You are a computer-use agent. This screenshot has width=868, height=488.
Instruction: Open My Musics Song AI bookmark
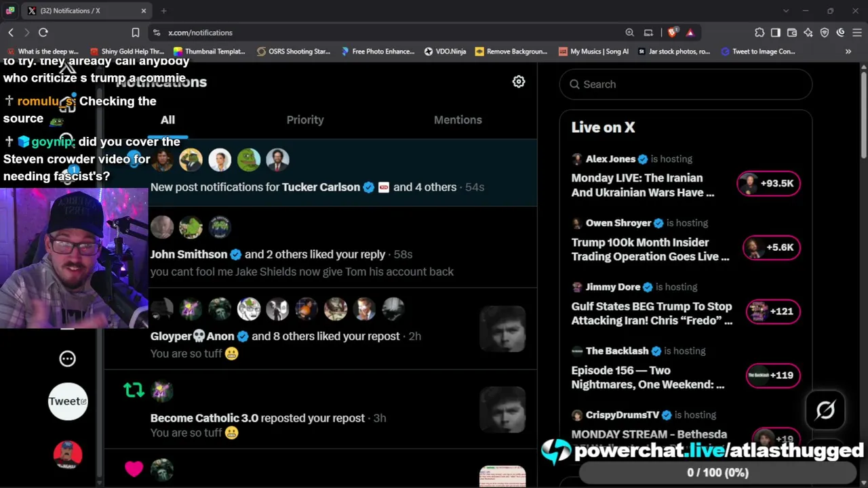click(x=593, y=52)
